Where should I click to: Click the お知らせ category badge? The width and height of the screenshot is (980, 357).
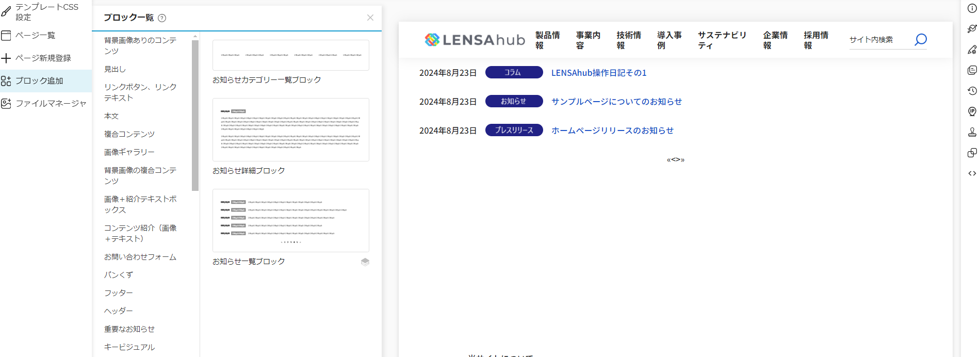514,101
